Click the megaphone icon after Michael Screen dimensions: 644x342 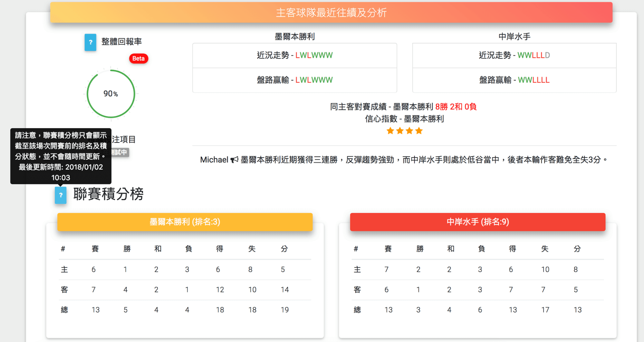[235, 160]
